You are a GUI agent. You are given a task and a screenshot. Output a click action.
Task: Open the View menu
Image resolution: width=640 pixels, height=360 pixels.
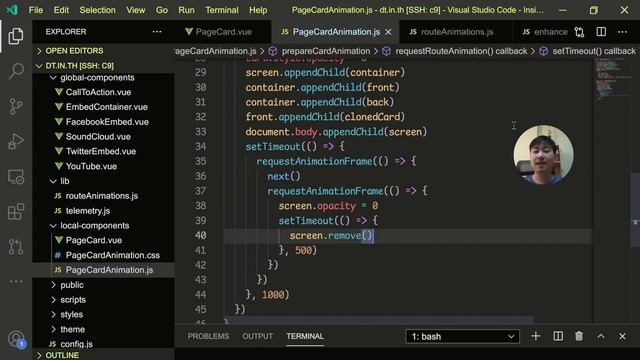pos(136,10)
